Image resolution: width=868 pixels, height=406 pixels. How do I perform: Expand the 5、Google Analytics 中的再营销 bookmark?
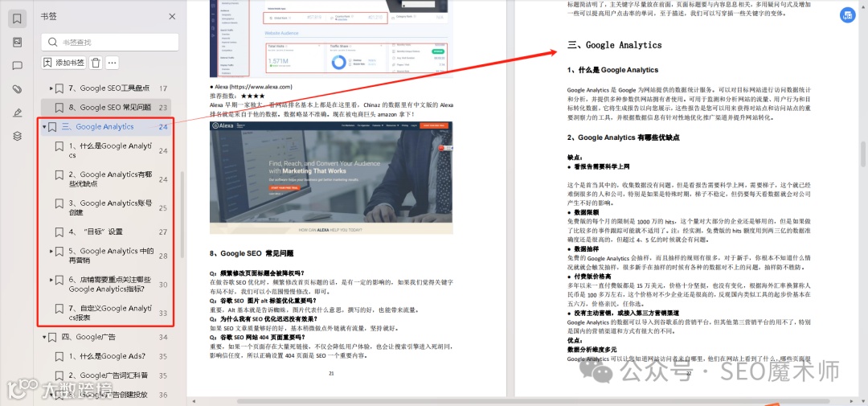pos(51,251)
